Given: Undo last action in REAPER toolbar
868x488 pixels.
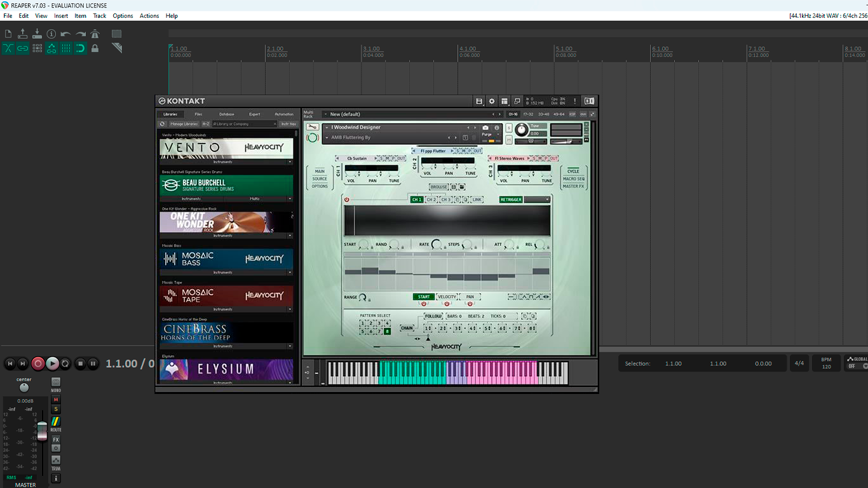Looking at the screenshot, I should click(65, 34).
